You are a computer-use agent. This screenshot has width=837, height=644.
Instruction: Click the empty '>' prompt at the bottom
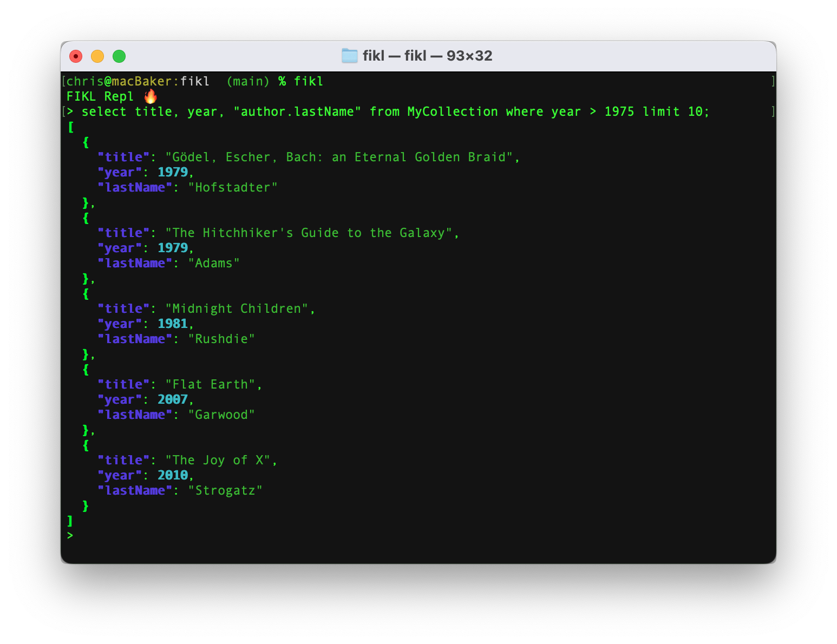tap(70, 536)
